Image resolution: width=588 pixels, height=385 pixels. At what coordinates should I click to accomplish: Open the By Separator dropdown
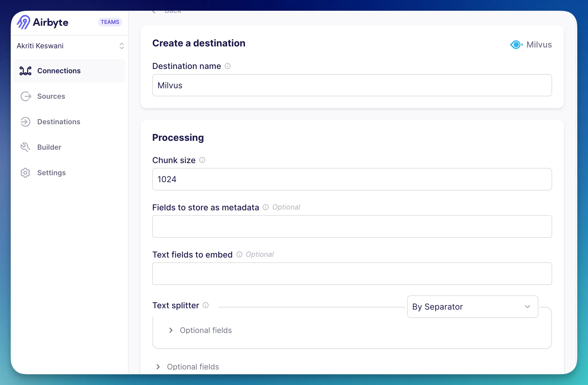(x=472, y=307)
